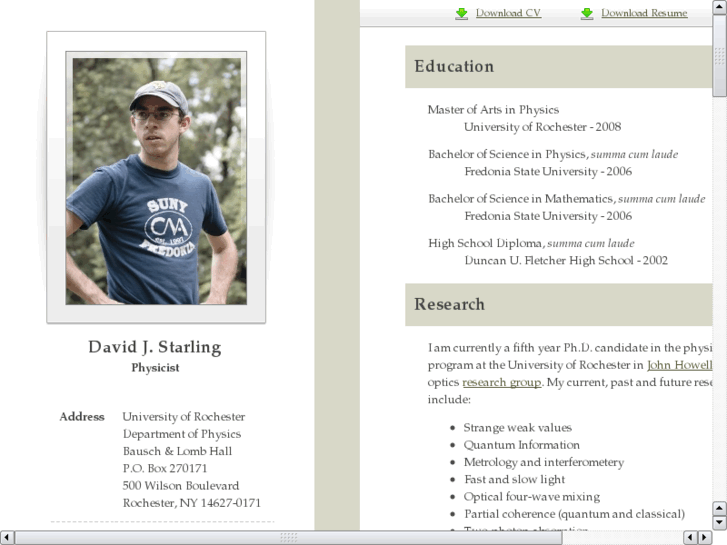The image size is (727, 545).
Task: Click '500 Wilson Boulevard' address line
Action: (x=181, y=486)
